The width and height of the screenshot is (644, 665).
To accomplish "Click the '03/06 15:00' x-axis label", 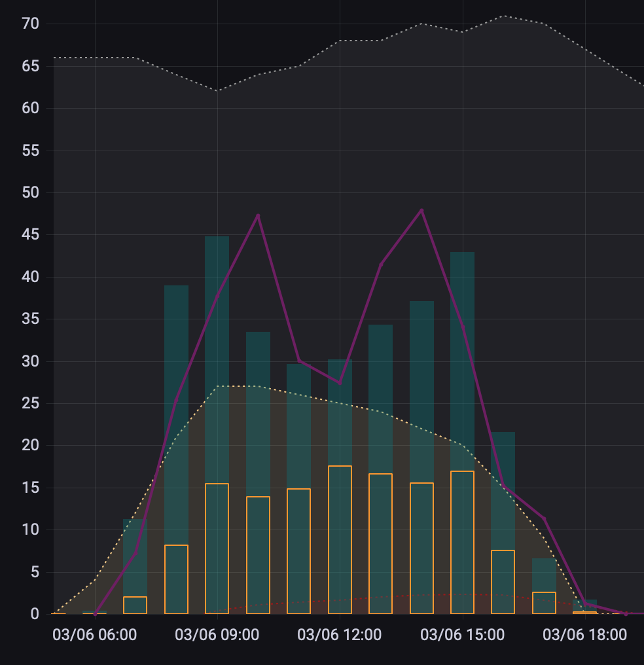I will click(462, 635).
